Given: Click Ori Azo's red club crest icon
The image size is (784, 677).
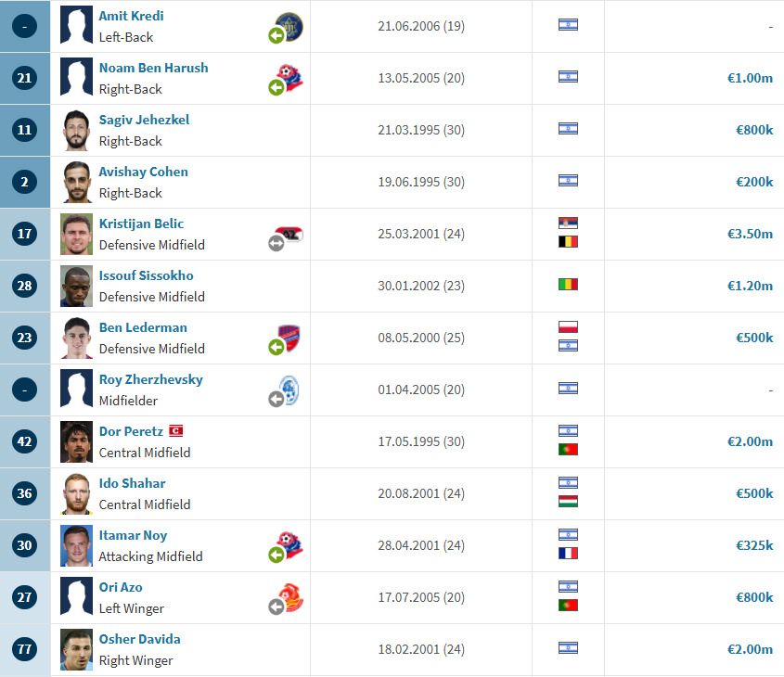Looking at the screenshot, I should [x=290, y=597].
